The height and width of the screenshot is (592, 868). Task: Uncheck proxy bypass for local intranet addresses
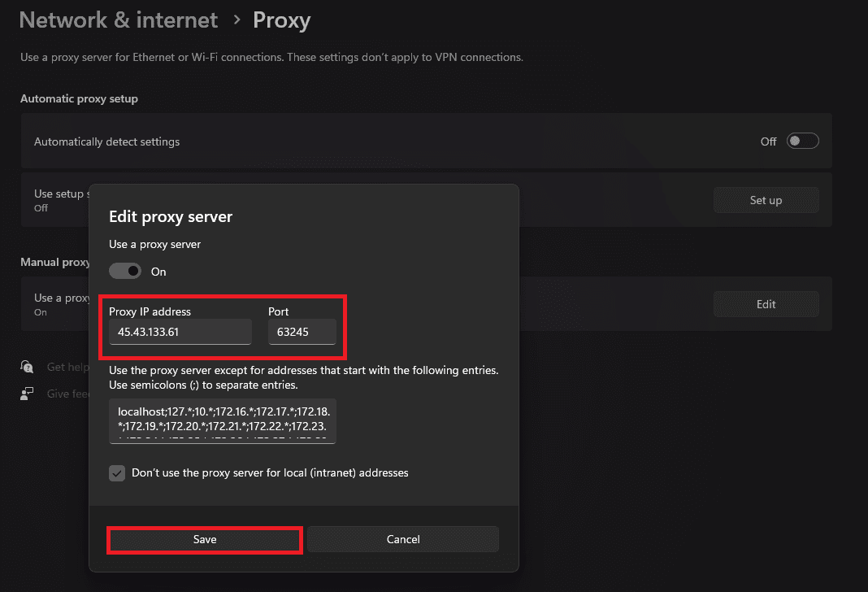click(x=116, y=472)
